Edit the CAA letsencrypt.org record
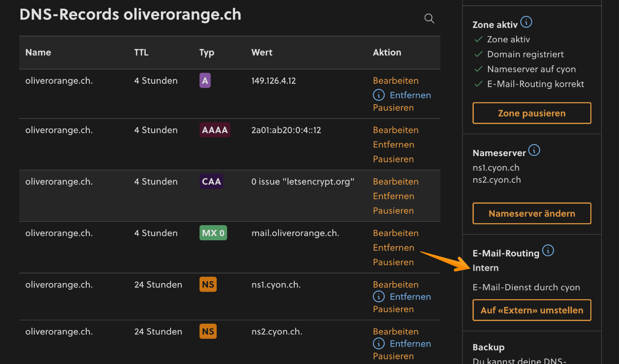The width and height of the screenshot is (619, 364). [396, 181]
